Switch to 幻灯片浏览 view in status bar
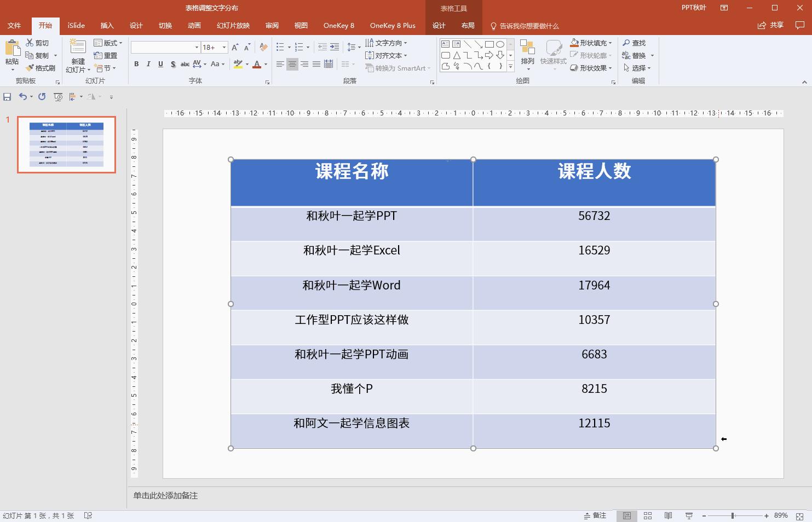Screen dimensions: 812x522 pyautogui.click(x=647, y=515)
